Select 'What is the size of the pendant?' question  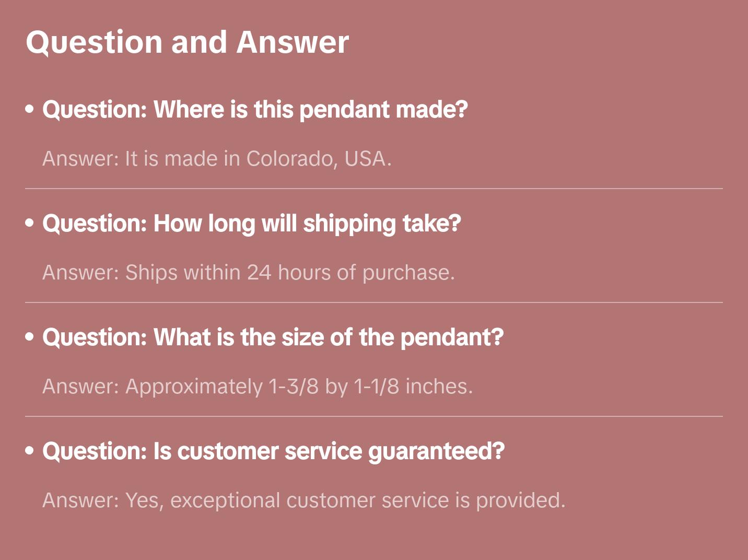click(273, 337)
